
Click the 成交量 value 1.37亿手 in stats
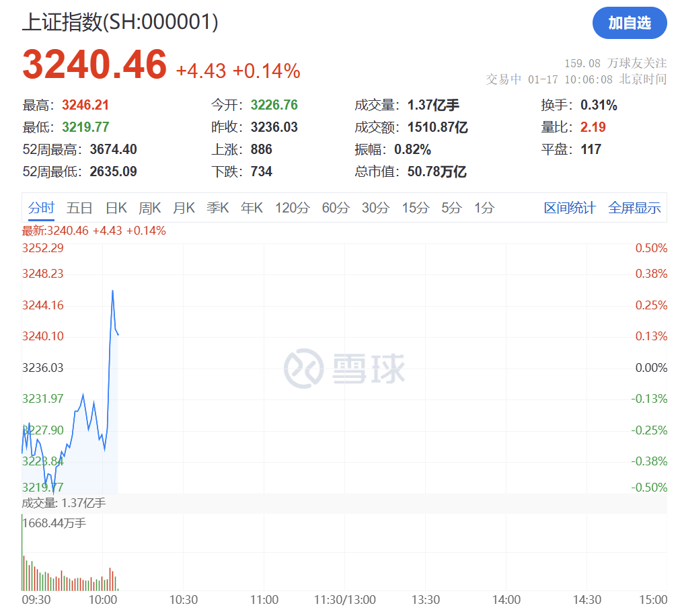point(433,105)
